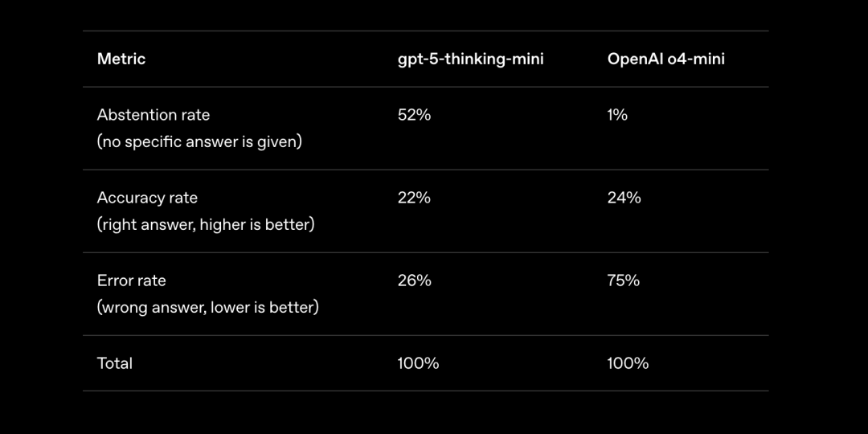Image resolution: width=868 pixels, height=434 pixels.
Task: Select the gpt-5-thinking-mini column header
Action: (x=470, y=59)
